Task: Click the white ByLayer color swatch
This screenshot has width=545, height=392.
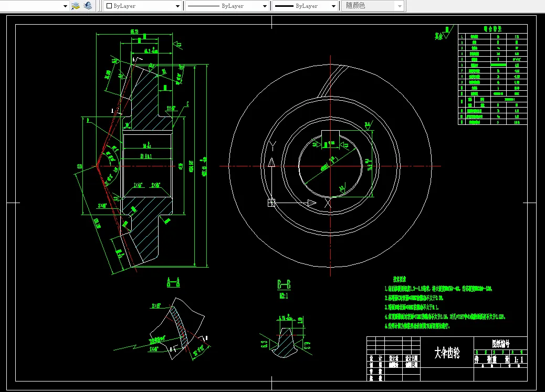Action: 109,6
